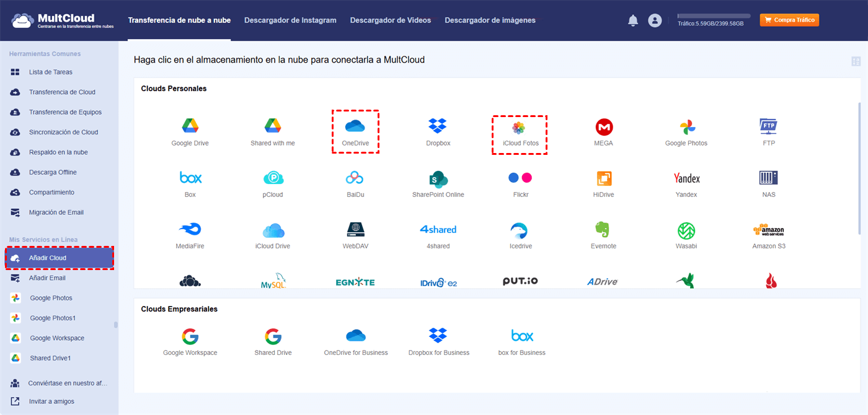Click Añadir Cloud in sidebar
The image size is (868, 415).
coord(60,258)
